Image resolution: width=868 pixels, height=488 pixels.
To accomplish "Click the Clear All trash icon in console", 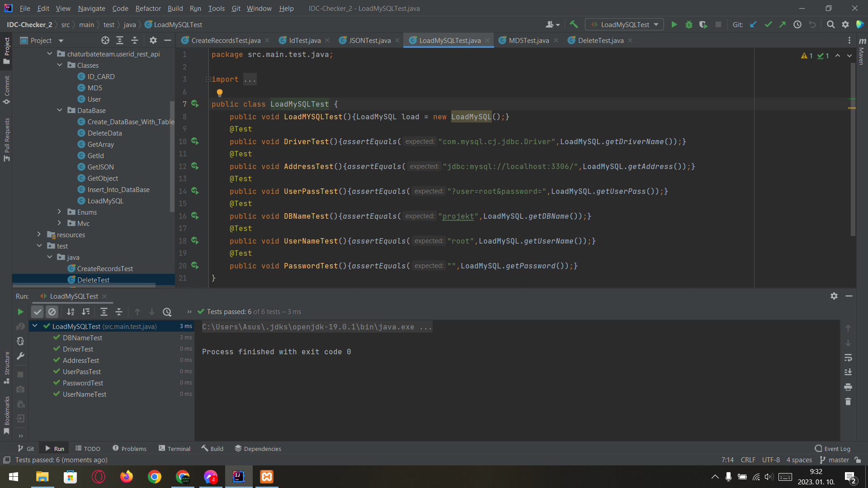I will click(848, 402).
